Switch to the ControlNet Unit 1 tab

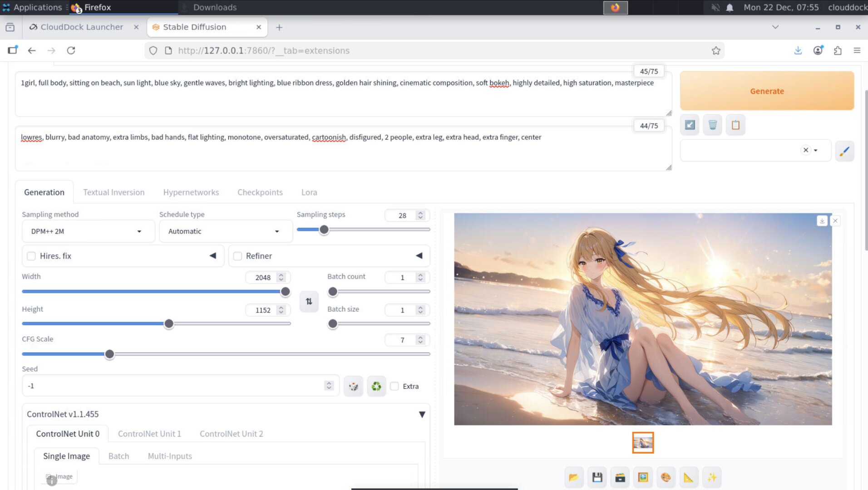(x=149, y=434)
